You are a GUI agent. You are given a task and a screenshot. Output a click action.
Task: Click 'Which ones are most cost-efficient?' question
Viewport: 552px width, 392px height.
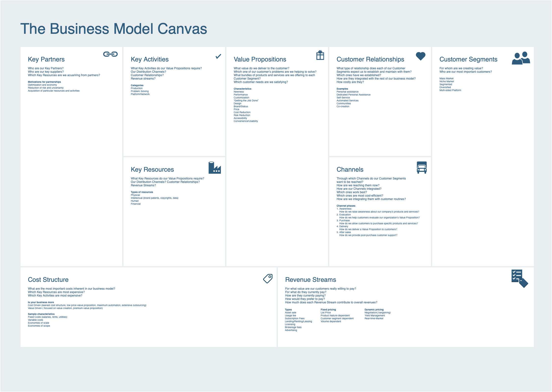click(x=360, y=196)
